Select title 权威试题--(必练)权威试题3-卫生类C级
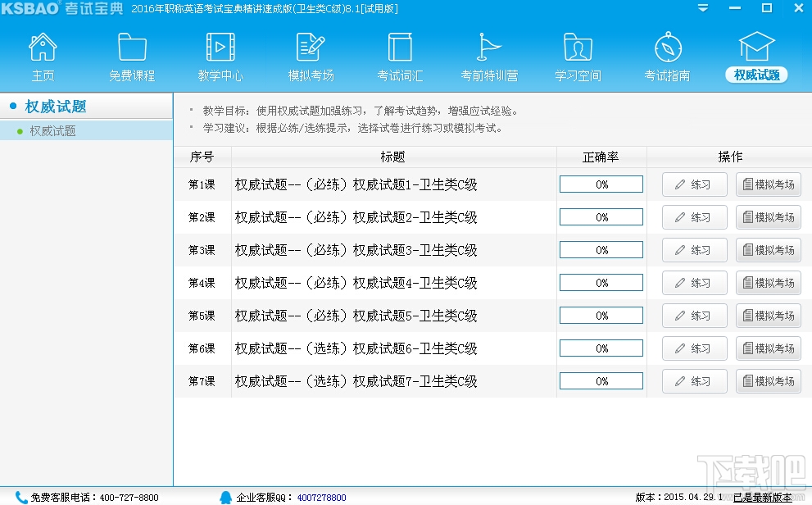812x505 pixels. point(356,250)
